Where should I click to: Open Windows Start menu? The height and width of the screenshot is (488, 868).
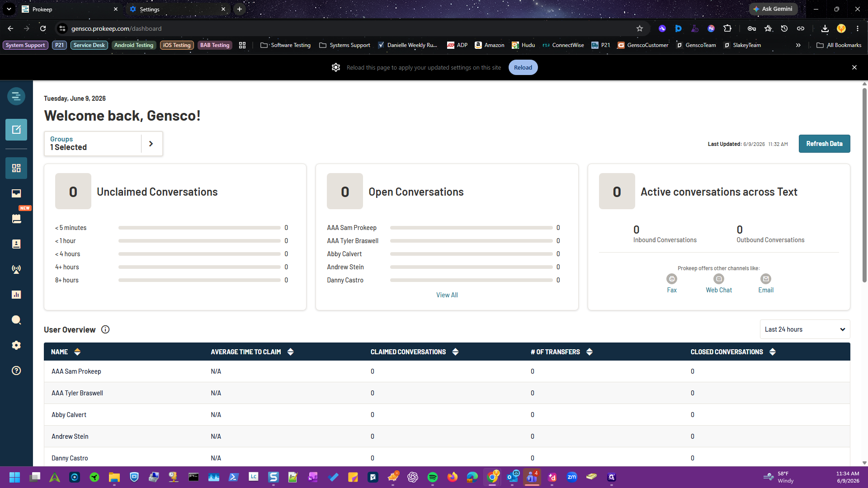click(x=15, y=477)
